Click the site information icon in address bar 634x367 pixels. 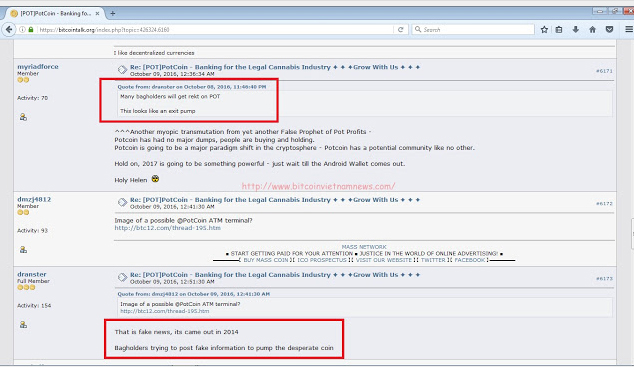pyautogui.click(x=22, y=30)
